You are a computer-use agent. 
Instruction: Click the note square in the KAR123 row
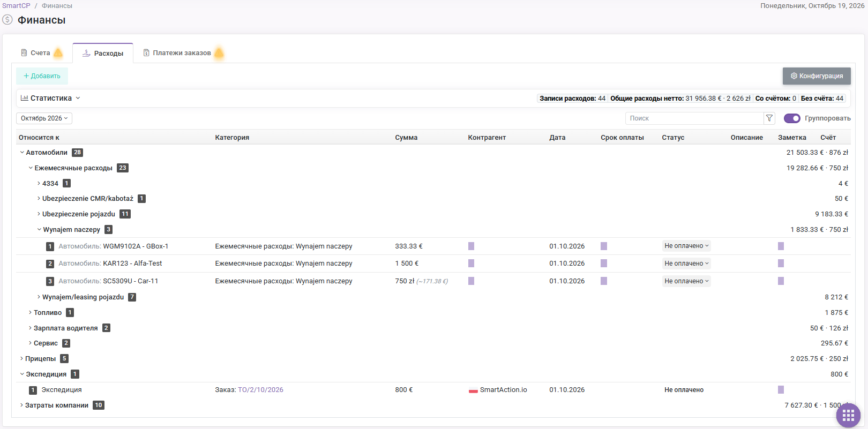(x=781, y=264)
